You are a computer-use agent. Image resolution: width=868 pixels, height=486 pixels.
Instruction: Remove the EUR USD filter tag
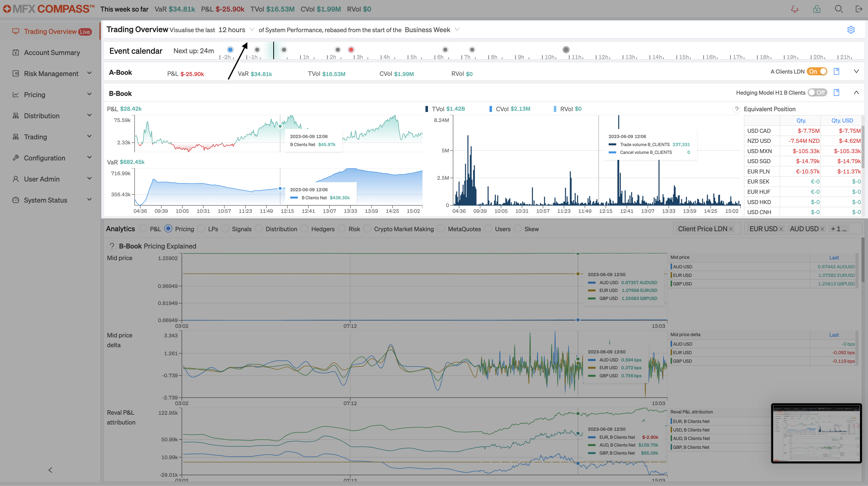781,229
